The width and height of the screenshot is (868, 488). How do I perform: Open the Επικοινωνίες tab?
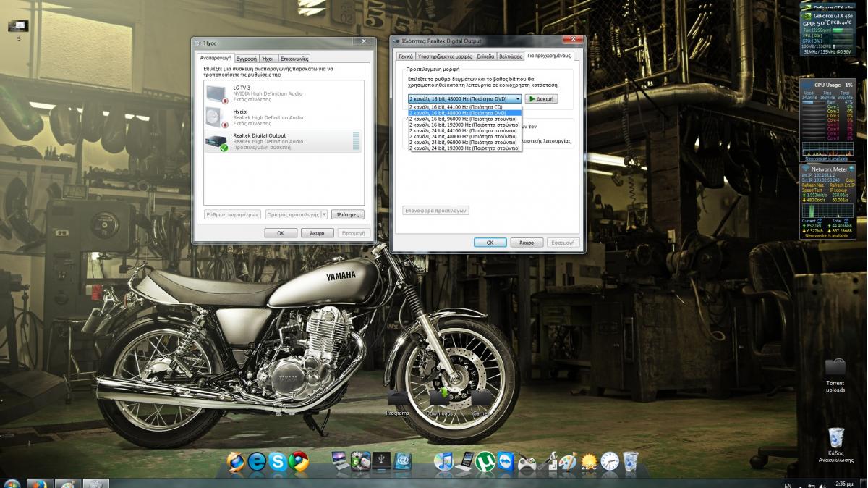pos(294,58)
